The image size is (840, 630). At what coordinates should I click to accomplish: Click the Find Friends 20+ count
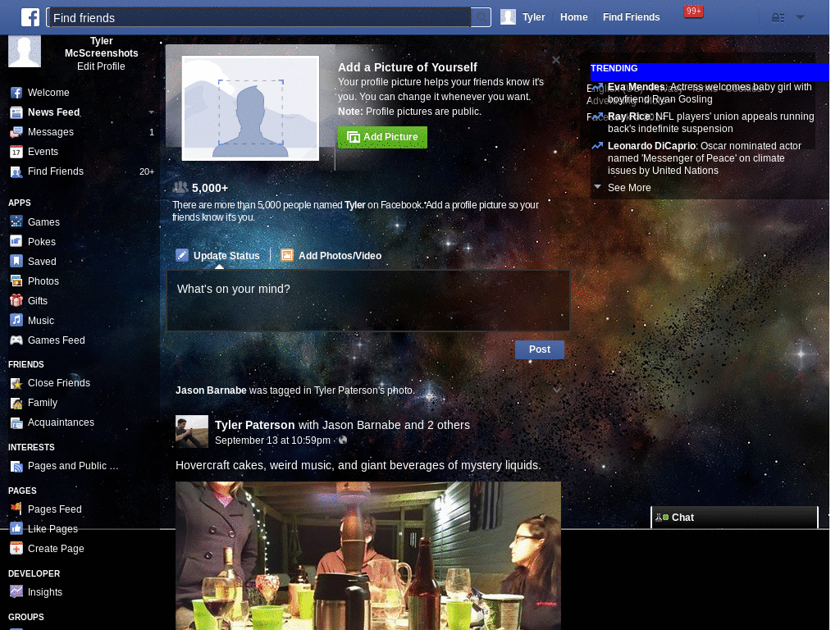pyautogui.click(x=147, y=172)
